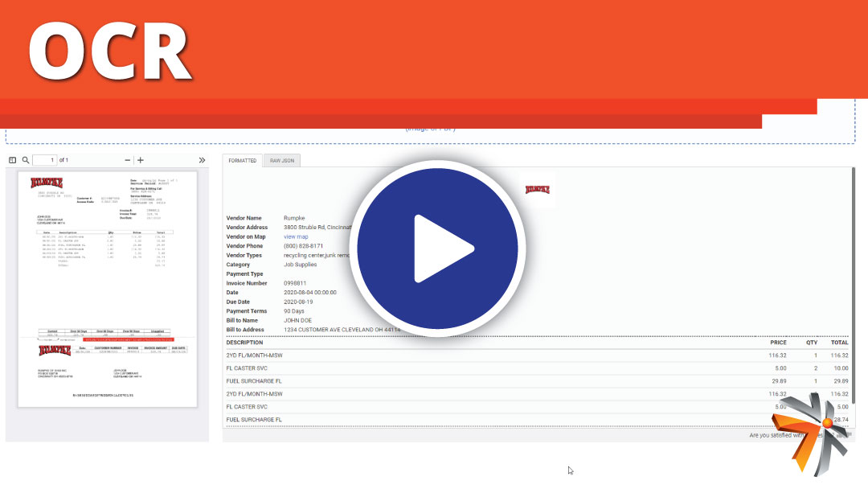The image size is (868, 489).
Task: Toggle the PDF viewer sidebar
Action: [12, 160]
